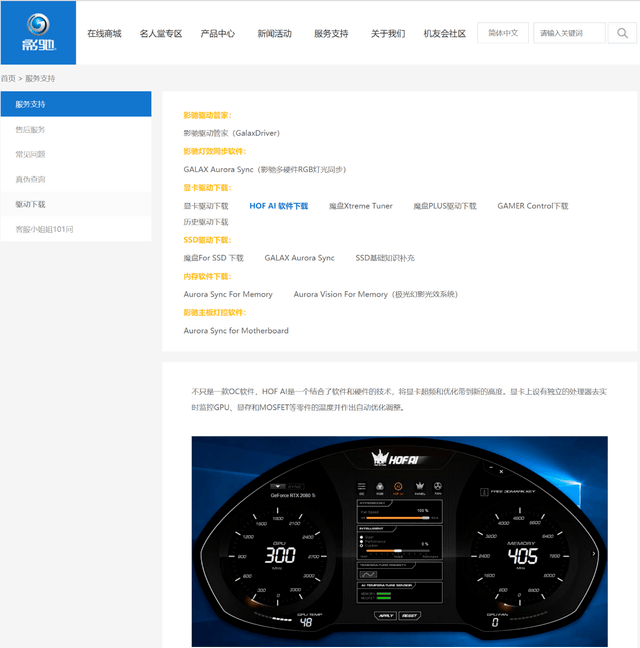
Task: Open the 魔盘Xtreme Tuner link
Action: [x=360, y=206]
